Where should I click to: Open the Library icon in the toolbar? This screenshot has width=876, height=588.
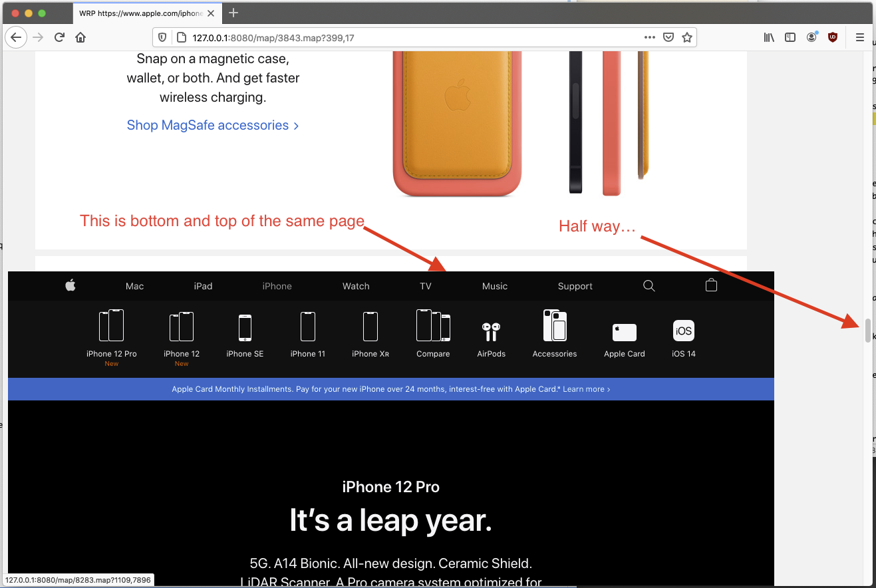click(769, 37)
